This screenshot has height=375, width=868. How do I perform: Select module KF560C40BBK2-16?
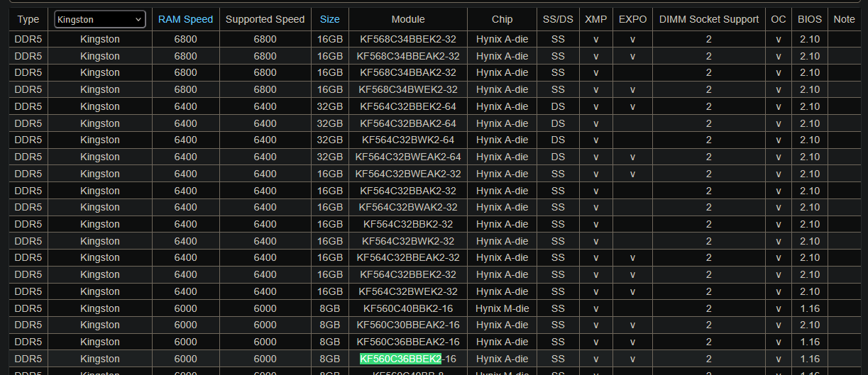click(x=408, y=308)
